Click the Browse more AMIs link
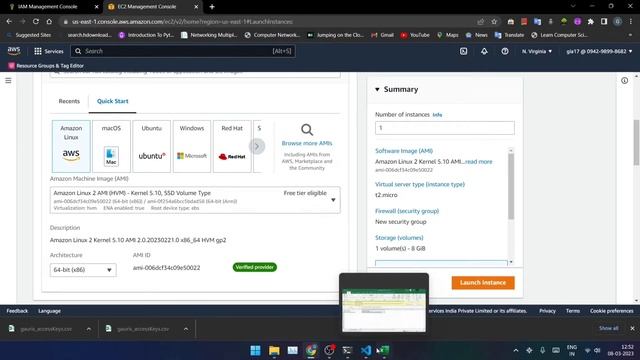The image size is (640, 360). click(307, 143)
